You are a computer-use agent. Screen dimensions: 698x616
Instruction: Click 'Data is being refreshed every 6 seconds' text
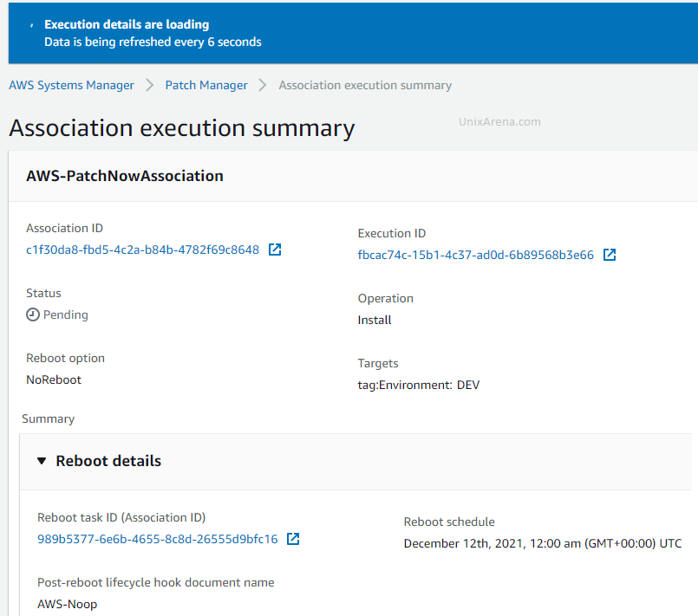point(153,42)
